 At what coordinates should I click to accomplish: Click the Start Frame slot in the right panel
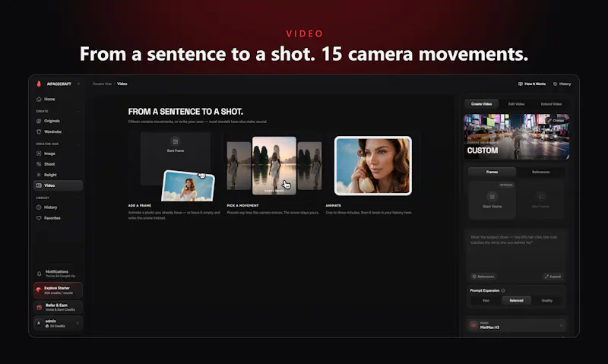pos(492,200)
